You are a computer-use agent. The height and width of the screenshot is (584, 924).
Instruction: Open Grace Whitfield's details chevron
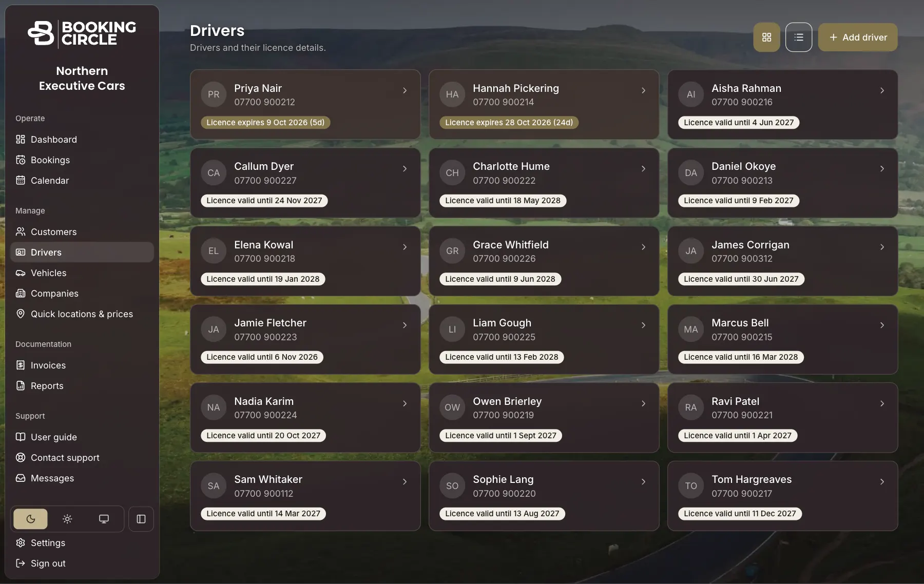click(643, 247)
